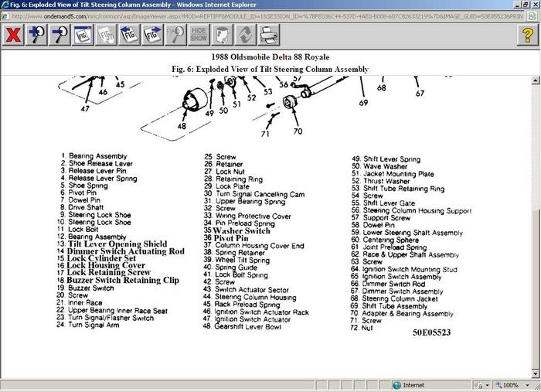
Task: Go to next figure with right arrow
Action: pos(152,35)
